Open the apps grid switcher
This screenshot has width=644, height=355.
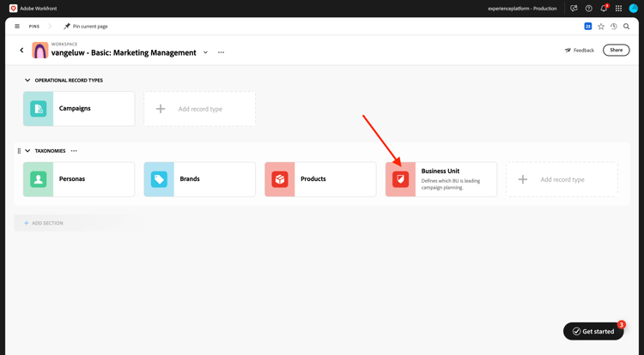[618, 9]
